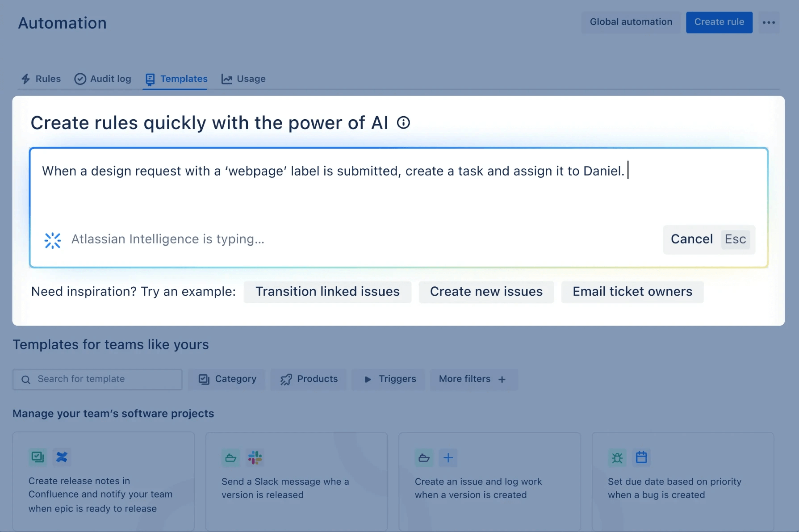This screenshot has height=532, width=799.
Task: Click the Jira checkmark icon on the release notes card
Action: pos(38,457)
